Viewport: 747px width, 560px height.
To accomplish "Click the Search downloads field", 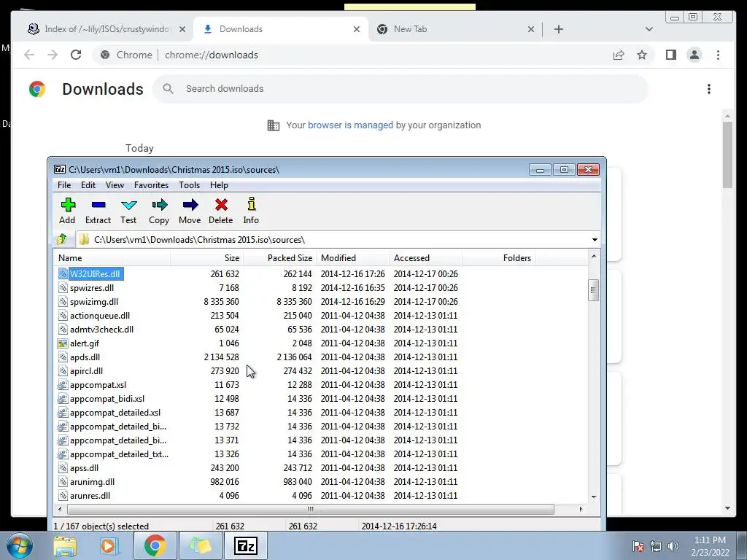I will click(x=400, y=89).
